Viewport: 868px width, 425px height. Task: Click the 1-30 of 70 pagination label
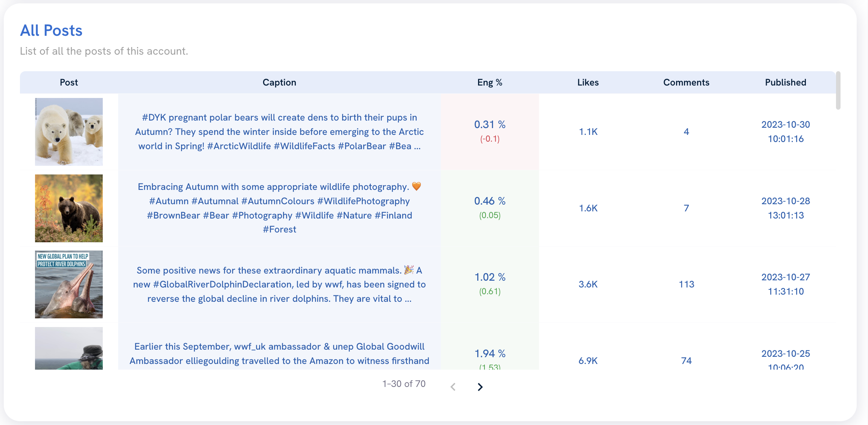tap(404, 384)
